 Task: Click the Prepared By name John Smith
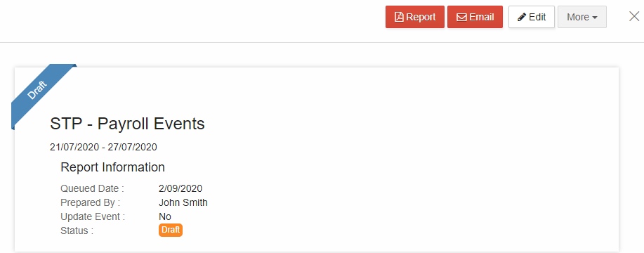[x=183, y=202]
